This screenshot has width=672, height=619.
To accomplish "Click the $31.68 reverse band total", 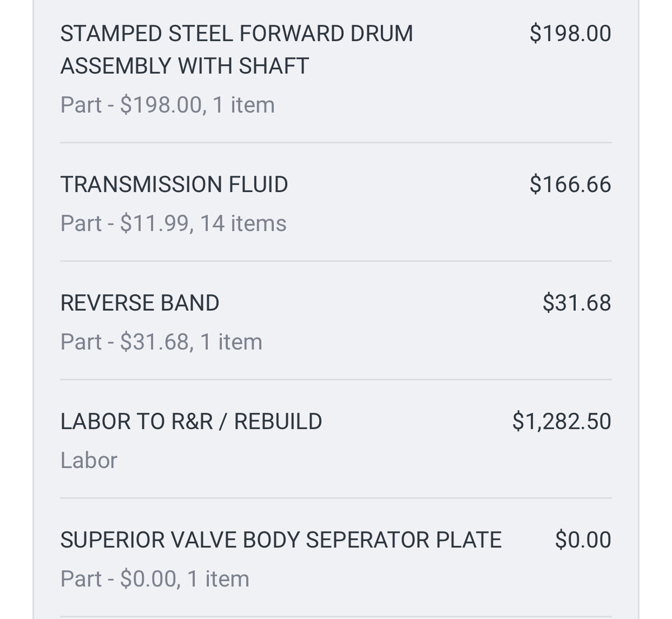I will [577, 303].
